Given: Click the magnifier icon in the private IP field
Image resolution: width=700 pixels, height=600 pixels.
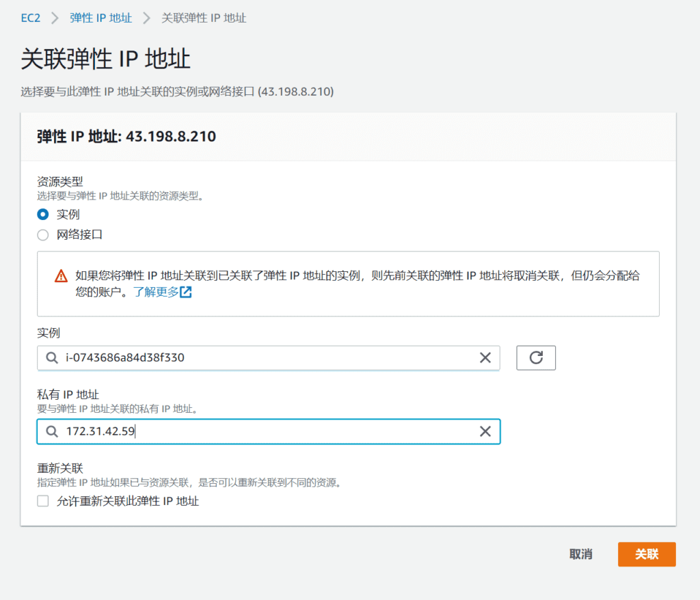Looking at the screenshot, I should 51,431.
